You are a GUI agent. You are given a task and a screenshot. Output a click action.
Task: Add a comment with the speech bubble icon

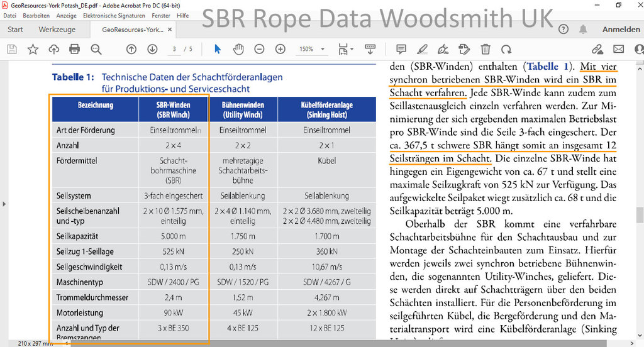tap(401, 49)
